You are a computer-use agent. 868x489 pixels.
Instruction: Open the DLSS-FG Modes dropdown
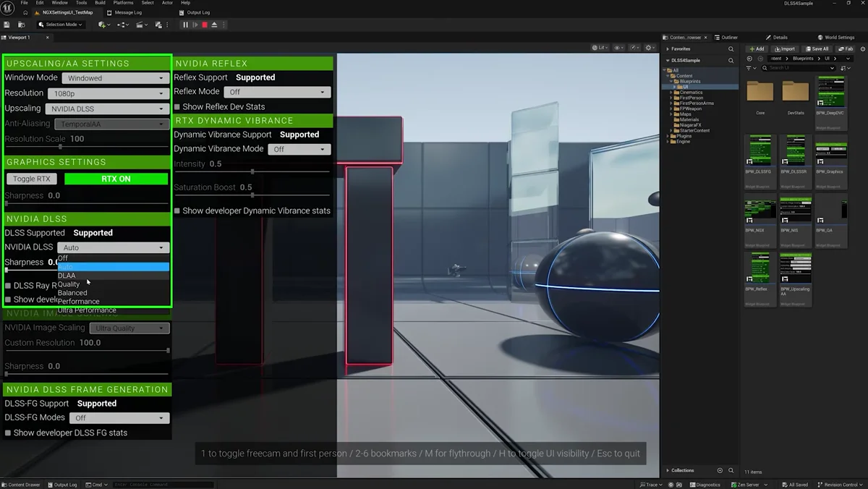click(119, 417)
